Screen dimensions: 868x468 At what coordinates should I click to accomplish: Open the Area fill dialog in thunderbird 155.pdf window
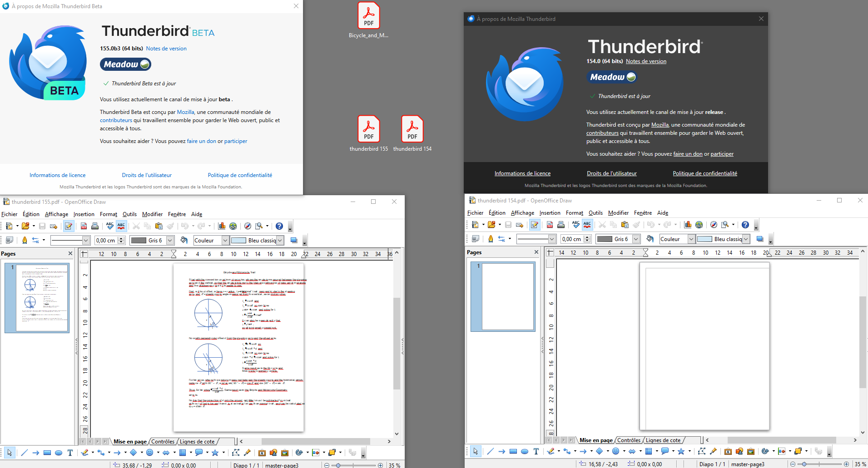pyautogui.click(x=184, y=240)
